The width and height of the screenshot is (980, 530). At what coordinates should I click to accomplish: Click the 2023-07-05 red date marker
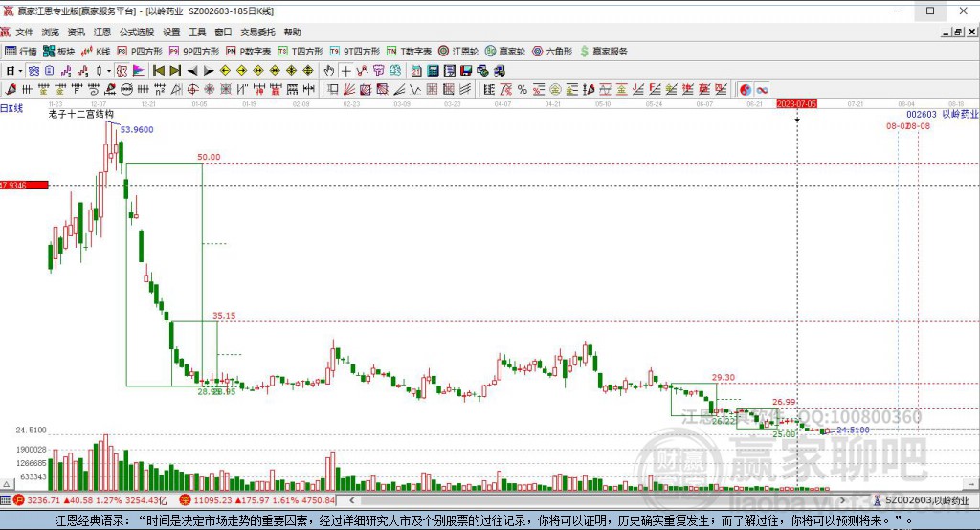coord(797,103)
